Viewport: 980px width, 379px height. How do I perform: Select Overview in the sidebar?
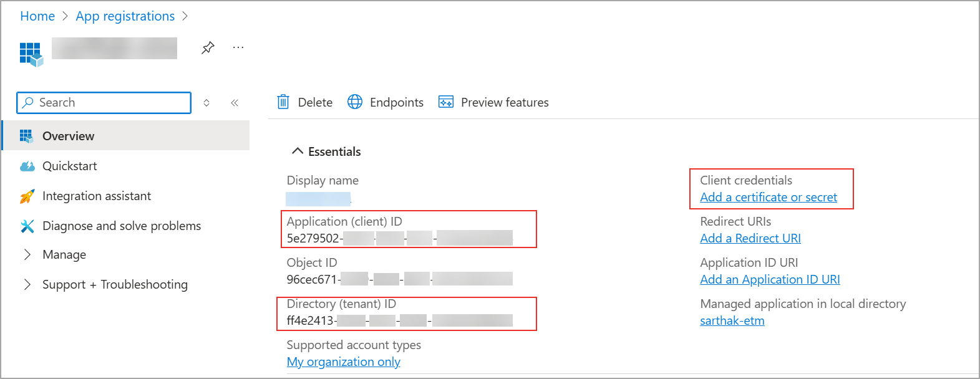pos(68,136)
